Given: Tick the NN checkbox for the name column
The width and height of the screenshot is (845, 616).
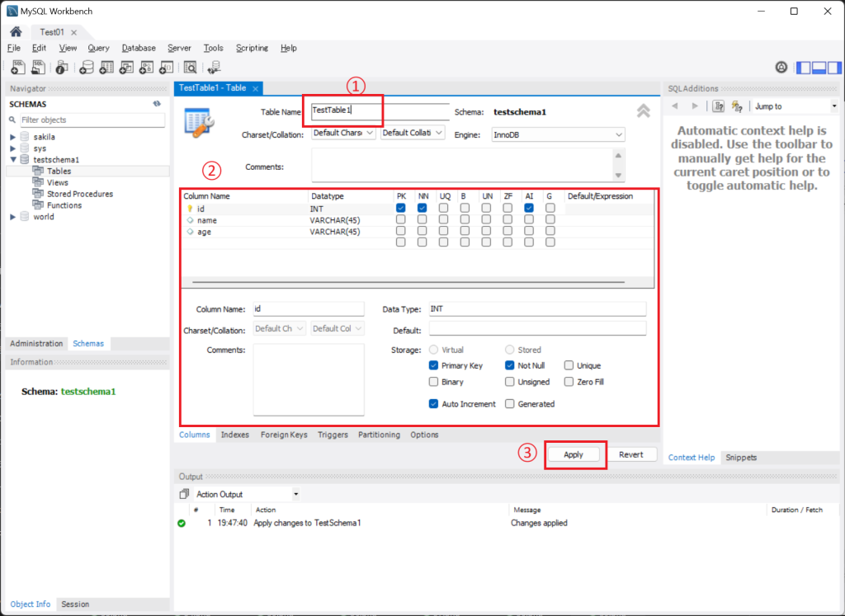Looking at the screenshot, I should 422,220.
